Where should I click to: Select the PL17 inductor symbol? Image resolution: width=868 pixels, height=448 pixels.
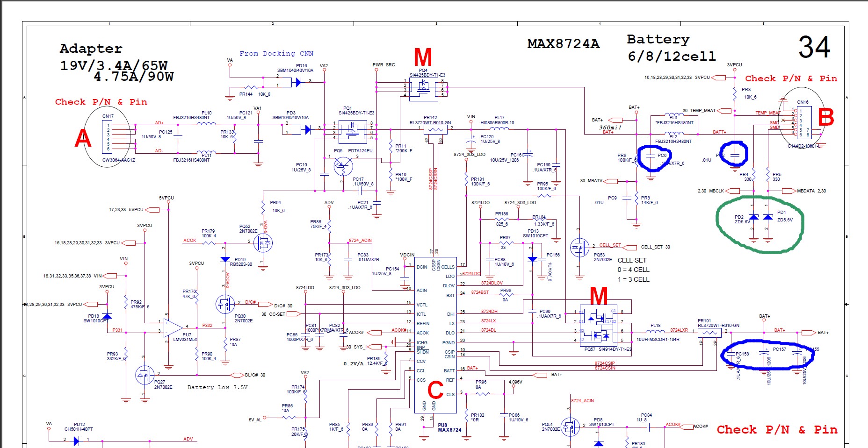click(x=499, y=128)
